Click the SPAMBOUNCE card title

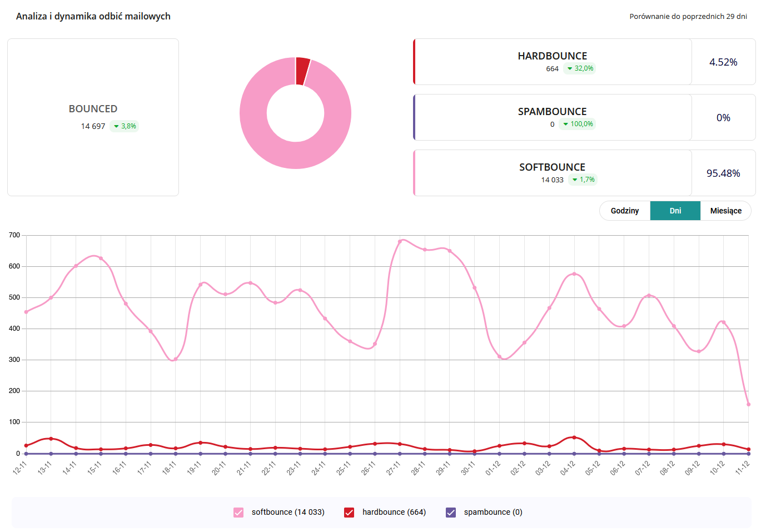[552, 111]
